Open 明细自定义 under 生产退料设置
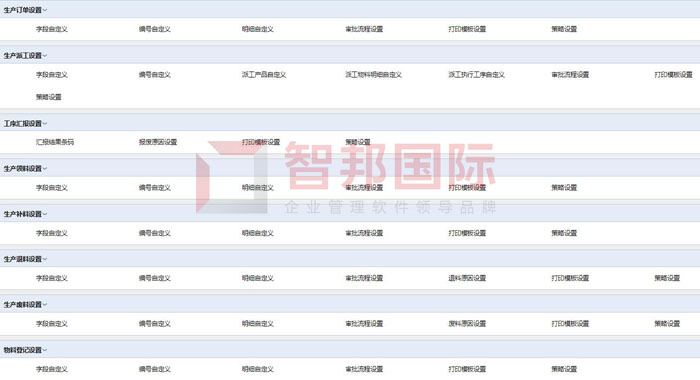700x380 pixels. (258, 278)
